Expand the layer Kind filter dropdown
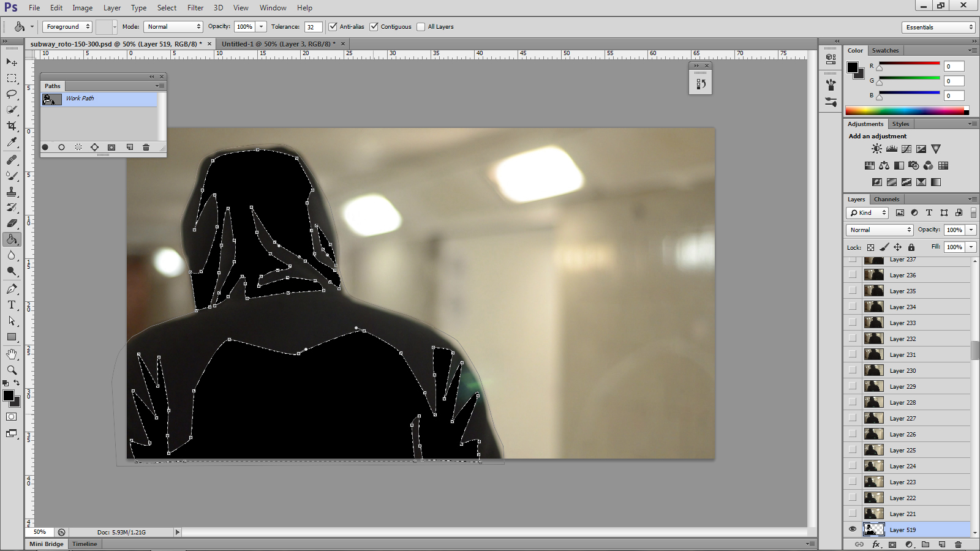 (868, 213)
